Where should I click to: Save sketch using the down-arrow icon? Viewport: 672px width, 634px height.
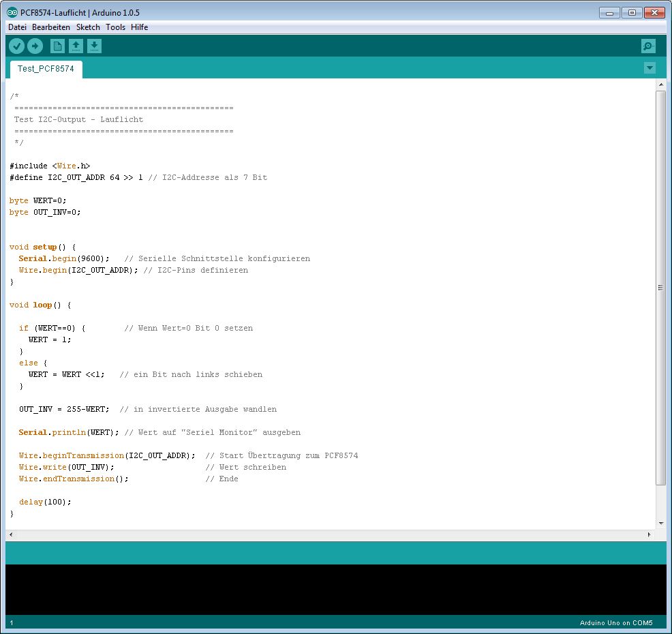[x=95, y=46]
